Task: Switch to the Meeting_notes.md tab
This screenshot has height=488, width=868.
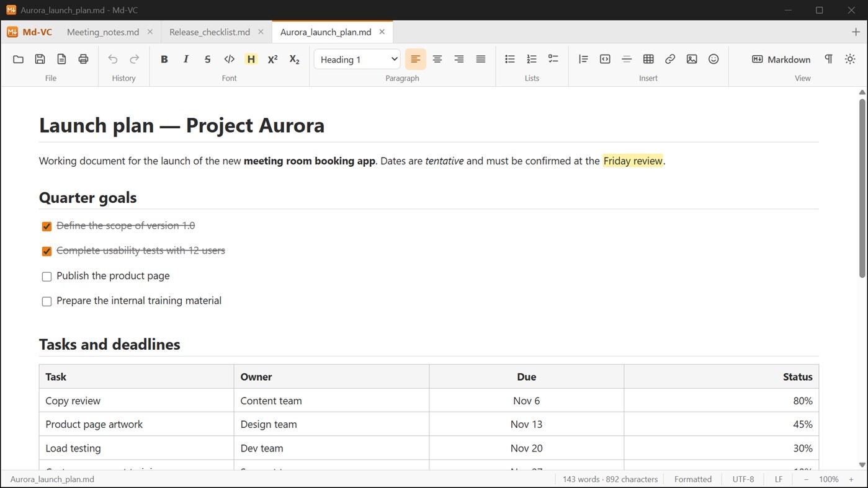Action: pyautogui.click(x=103, y=32)
